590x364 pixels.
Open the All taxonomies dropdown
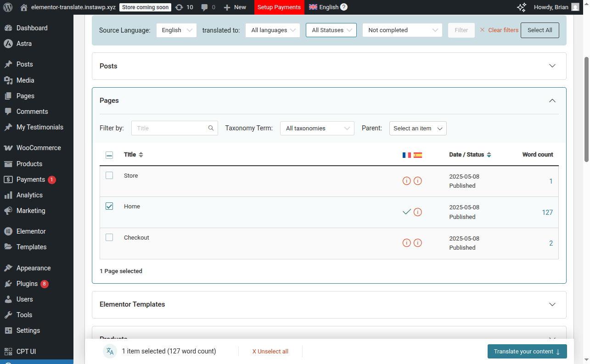point(317,128)
